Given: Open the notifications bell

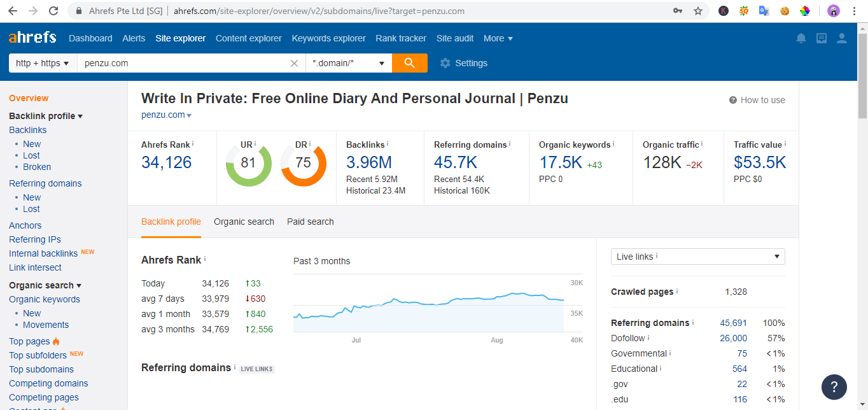Looking at the screenshot, I should coord(801,38).
